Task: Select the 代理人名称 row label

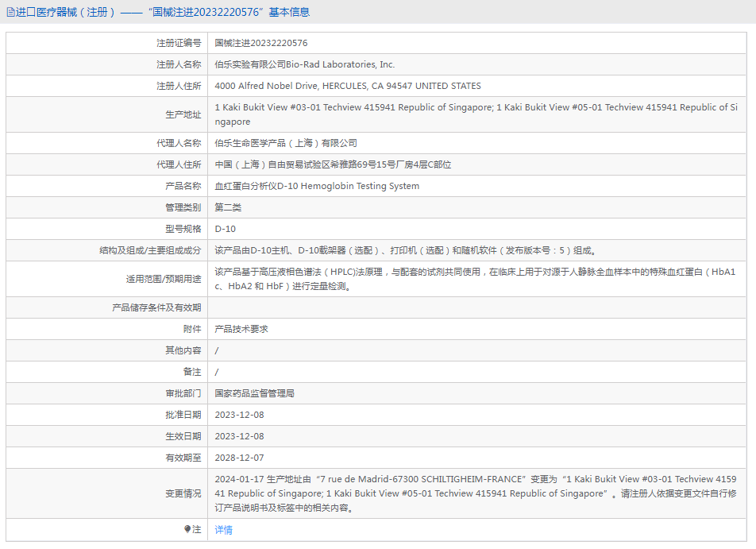Action: point(179,143)
